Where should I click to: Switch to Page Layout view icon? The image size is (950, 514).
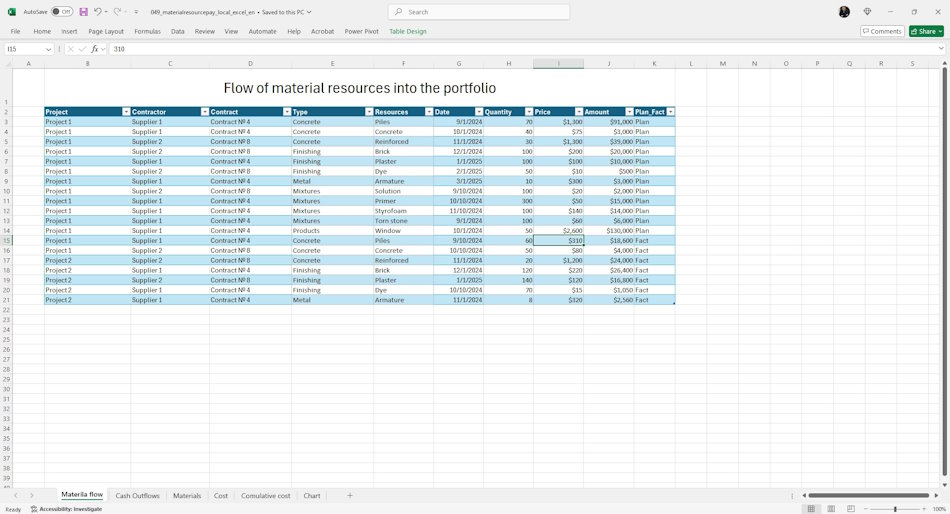(831, 509)
